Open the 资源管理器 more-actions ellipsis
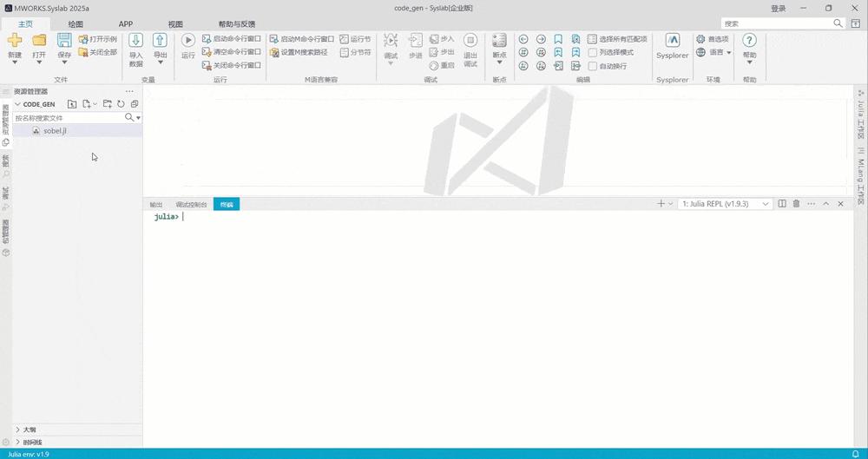Viewport: 868px width, 459px height. click(x=129, y=91)
